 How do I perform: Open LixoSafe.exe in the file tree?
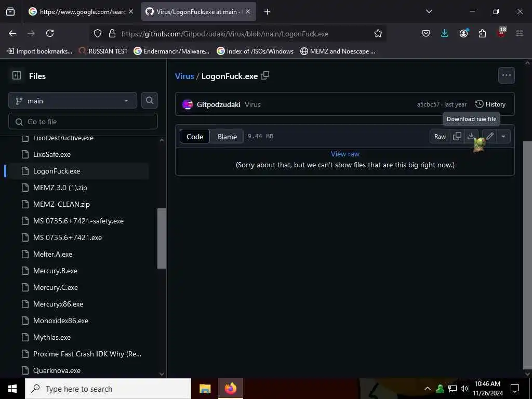coord(52,154)
